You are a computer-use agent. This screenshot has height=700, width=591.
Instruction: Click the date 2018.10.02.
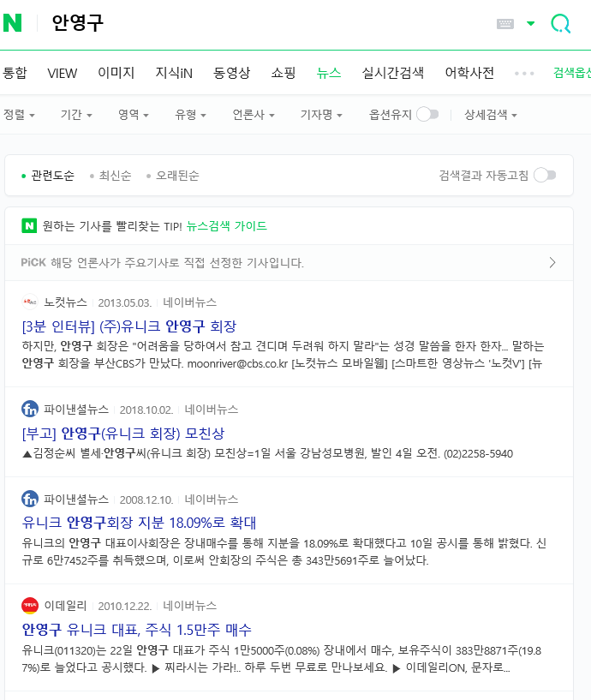click(146, 410)
